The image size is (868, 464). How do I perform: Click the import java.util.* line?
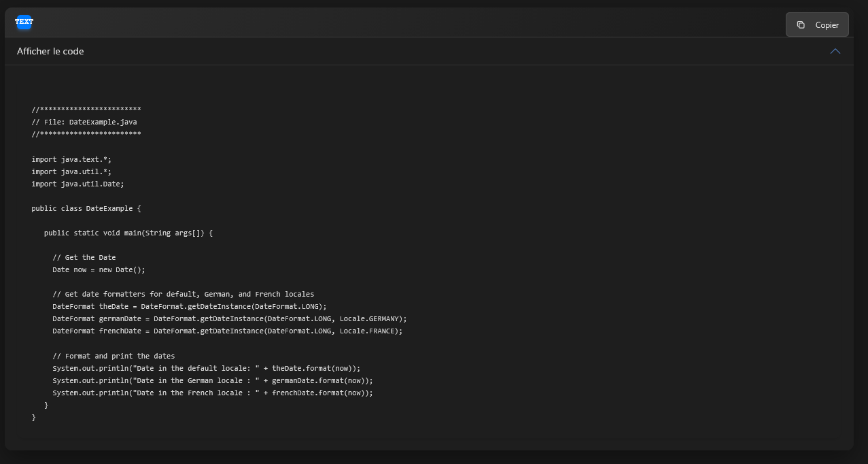71,171
